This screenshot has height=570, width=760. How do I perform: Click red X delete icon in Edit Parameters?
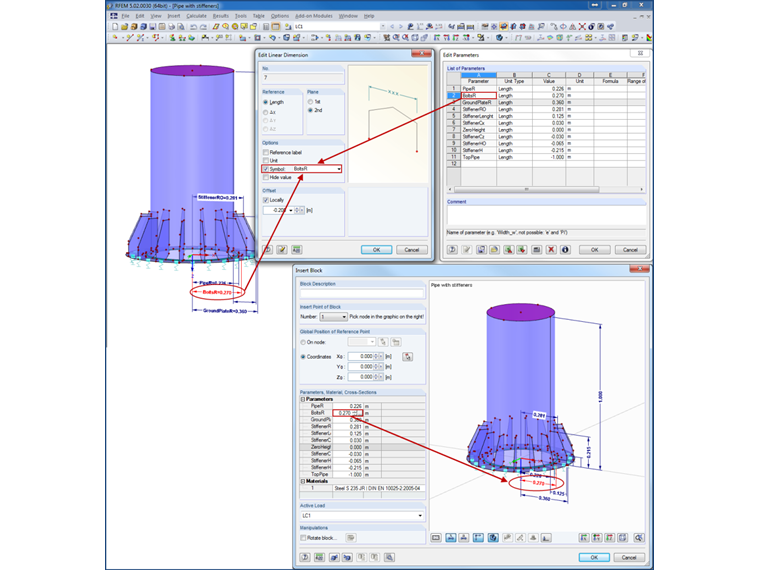[x=551, y=250]
